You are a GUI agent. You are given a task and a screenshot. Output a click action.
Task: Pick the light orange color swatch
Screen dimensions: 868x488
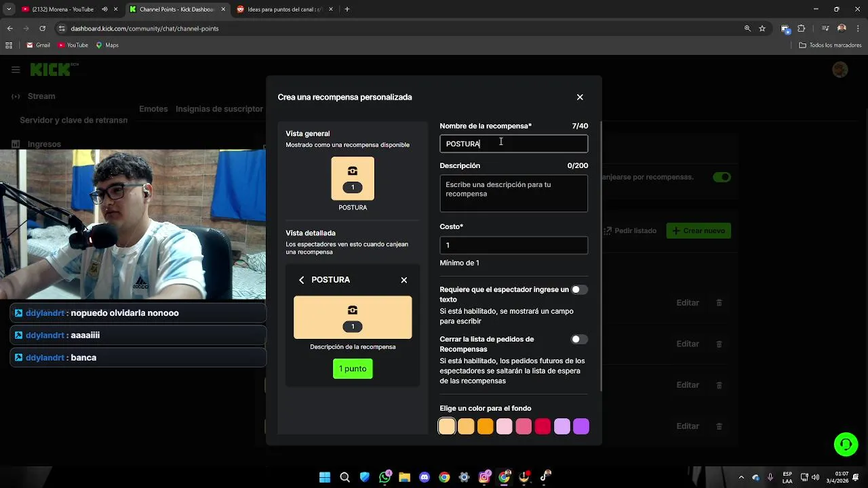466,426
